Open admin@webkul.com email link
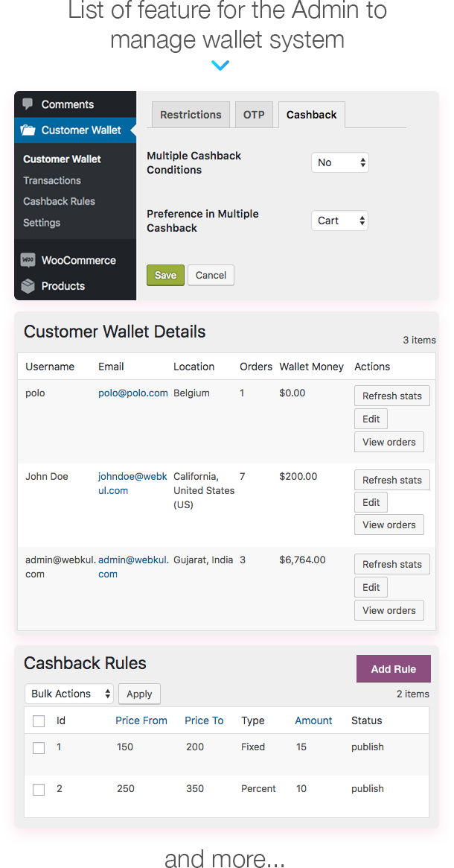Image resolution: width=454 pixels, height=868 pixels. [x=134, y=567]
